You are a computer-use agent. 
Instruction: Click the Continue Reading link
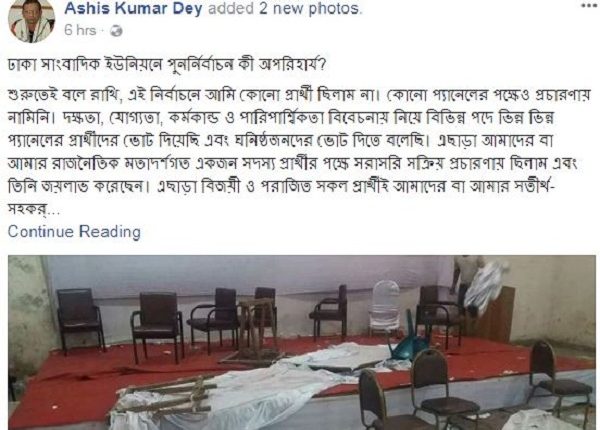(x=74, y=232)
